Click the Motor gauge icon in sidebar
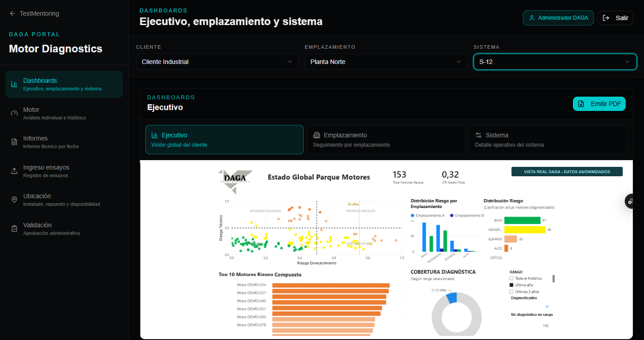This screenshot has width=644, height=340. (14, 113)
